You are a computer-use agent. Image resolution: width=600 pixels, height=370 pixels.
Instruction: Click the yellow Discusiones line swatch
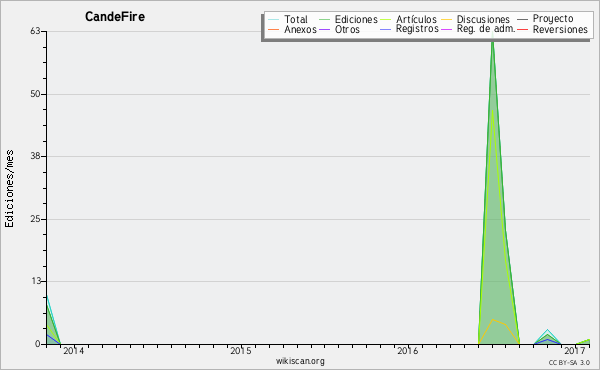tap(446, 19)
